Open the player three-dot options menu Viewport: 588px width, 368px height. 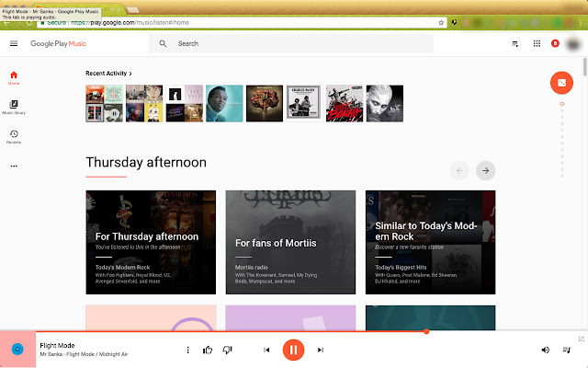(187, 350)
